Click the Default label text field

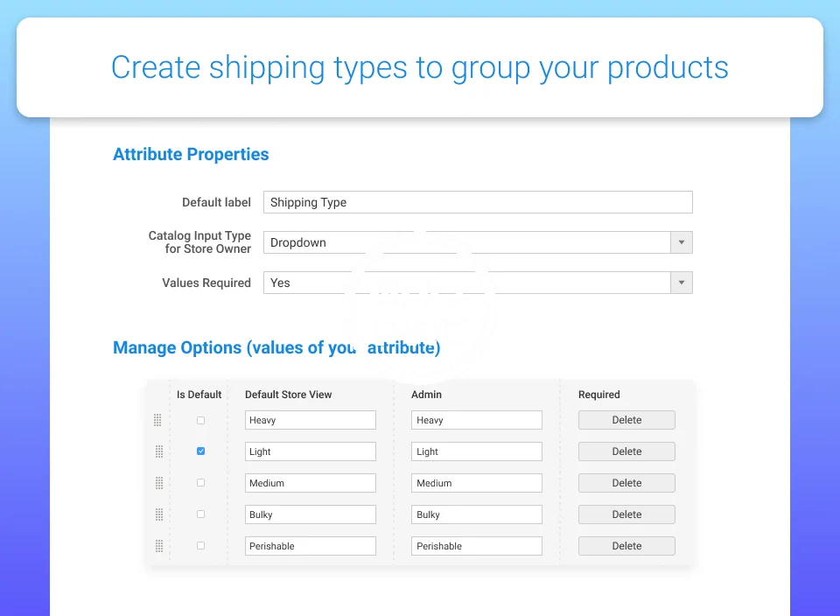(x=477, y=202)
